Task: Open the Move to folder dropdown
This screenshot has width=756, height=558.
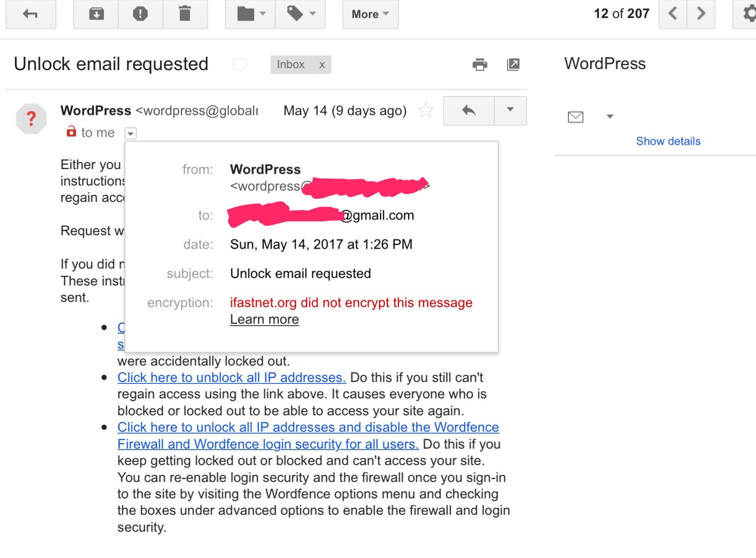Action: [x=251, y=14]
